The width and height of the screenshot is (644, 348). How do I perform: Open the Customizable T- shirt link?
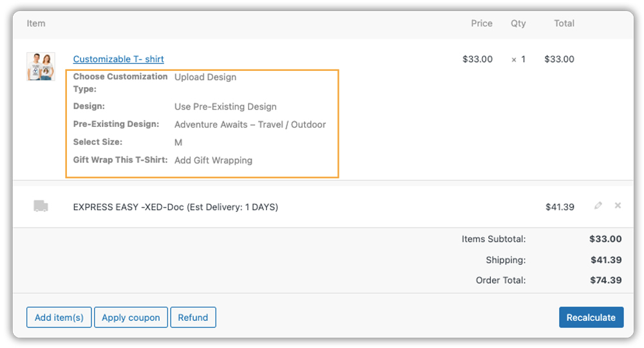tap(118, 59)
